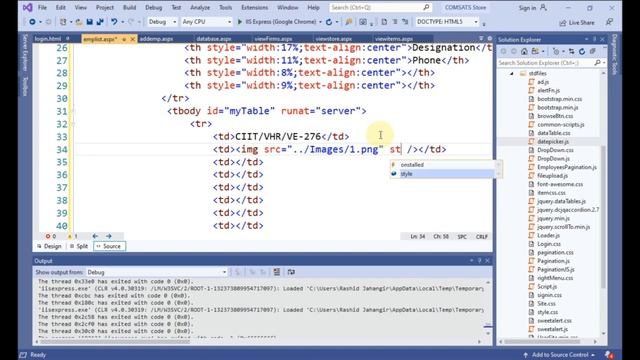
Task: Switch to the login.html tab
Action: pos(48,39)
